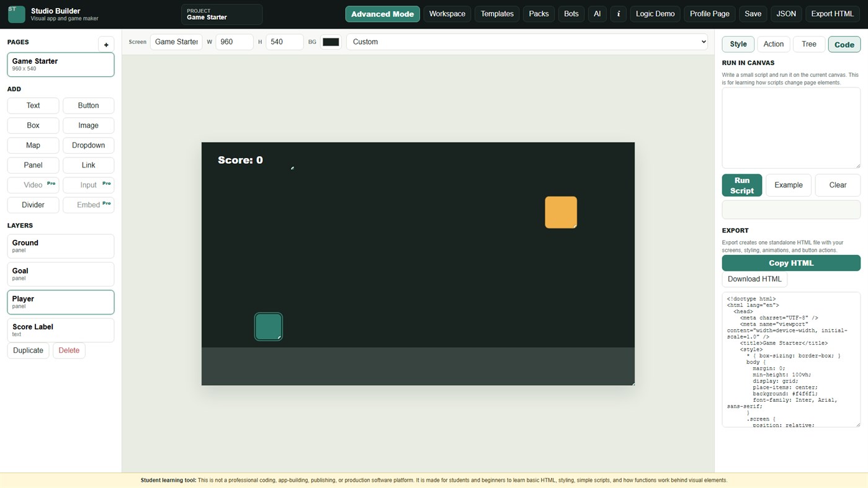Screen dimensions: 868x488
Task: Open the Templates menu
Action: click(497, 14)
